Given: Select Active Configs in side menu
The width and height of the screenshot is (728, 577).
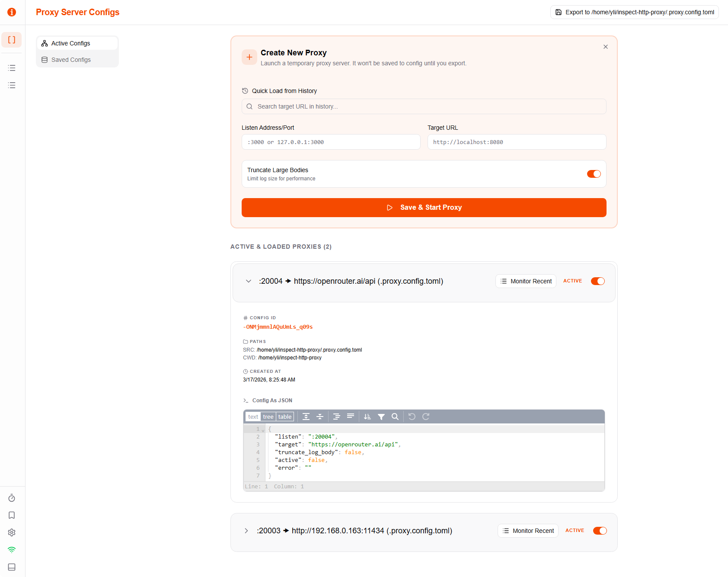Looking at the screenshot, I should click(77, 43).
